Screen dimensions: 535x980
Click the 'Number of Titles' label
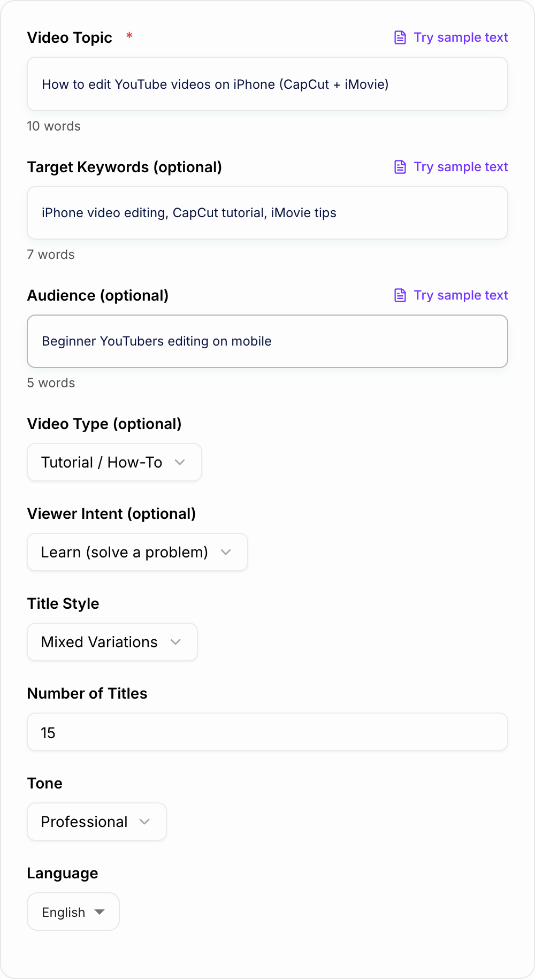tap(87, 693)
